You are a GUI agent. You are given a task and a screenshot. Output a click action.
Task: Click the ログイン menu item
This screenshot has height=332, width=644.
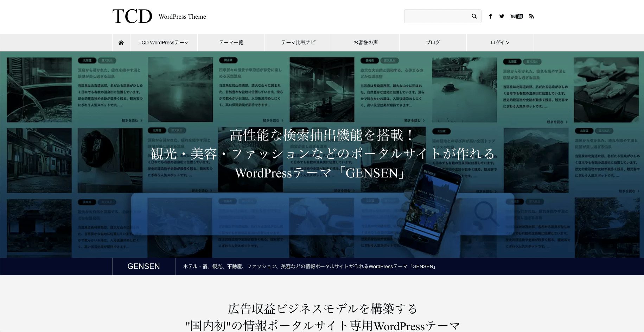click(x=500, y=42)
